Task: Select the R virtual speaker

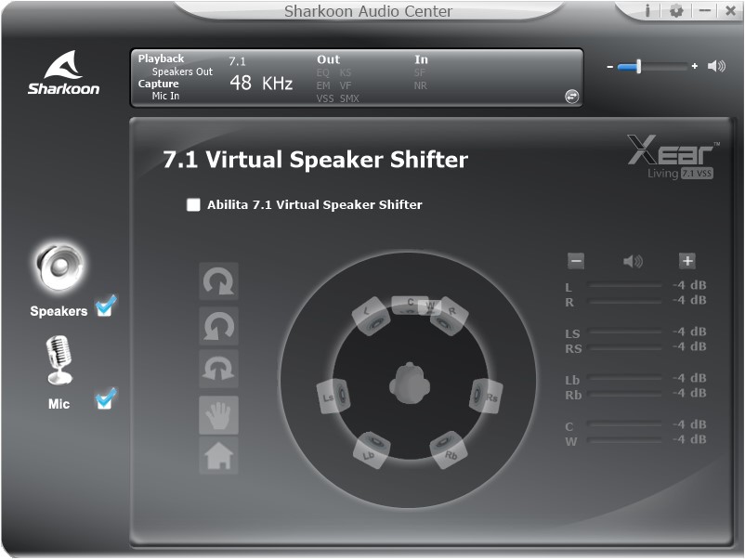Action: point(449,317)
